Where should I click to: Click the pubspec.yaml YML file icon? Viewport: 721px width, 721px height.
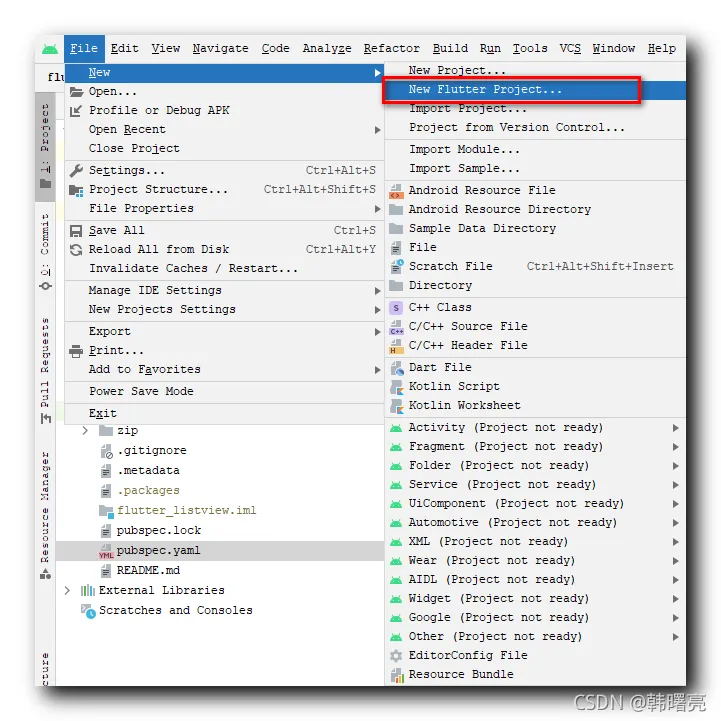106,551
